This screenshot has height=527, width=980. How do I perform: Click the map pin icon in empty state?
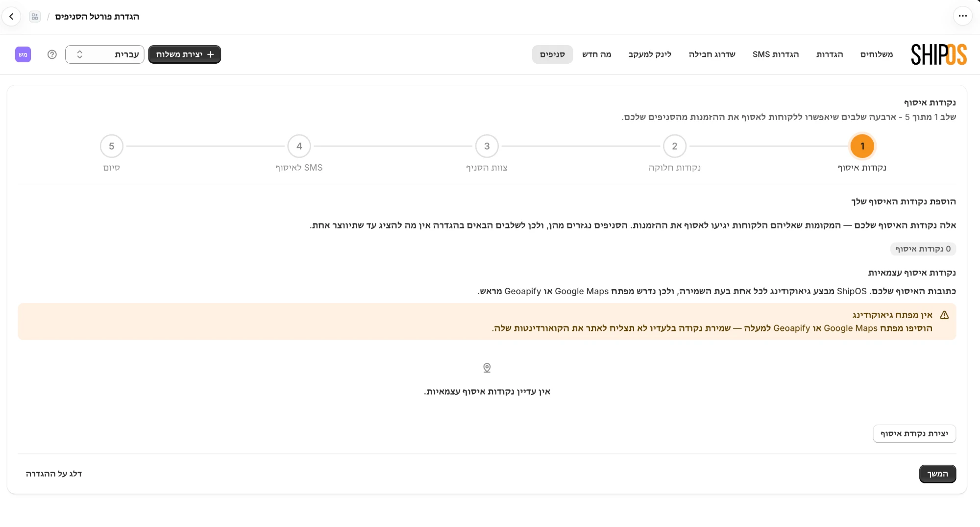[487, 368]
